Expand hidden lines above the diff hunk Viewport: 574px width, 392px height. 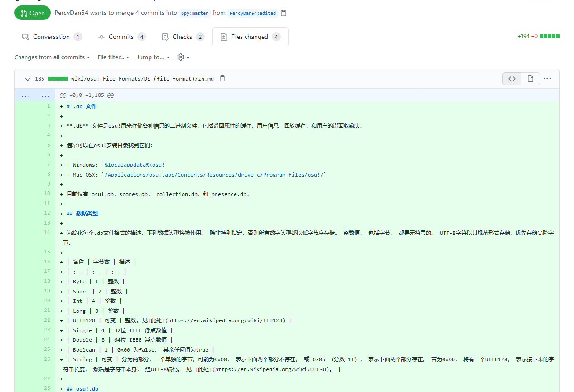pos(26,96)
